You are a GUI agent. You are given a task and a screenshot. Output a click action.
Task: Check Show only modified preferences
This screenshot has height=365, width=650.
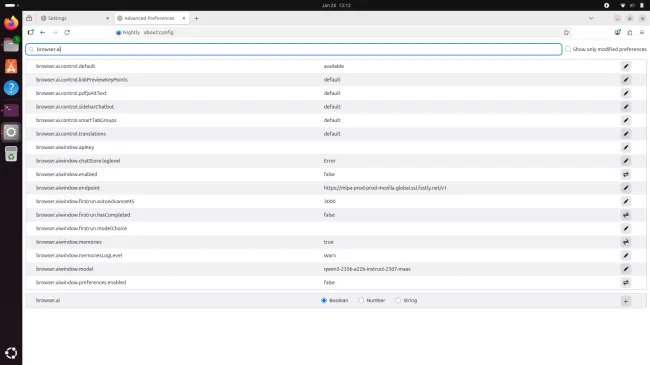tap(568, 49)
